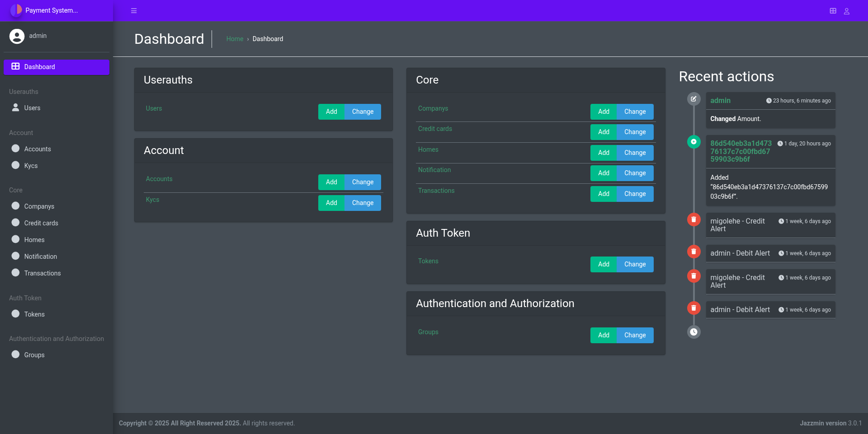The width and height of the screenshot is (868, 434).
Task: Select Credit cards in the sidebar
Action: (x=41, y=223)
